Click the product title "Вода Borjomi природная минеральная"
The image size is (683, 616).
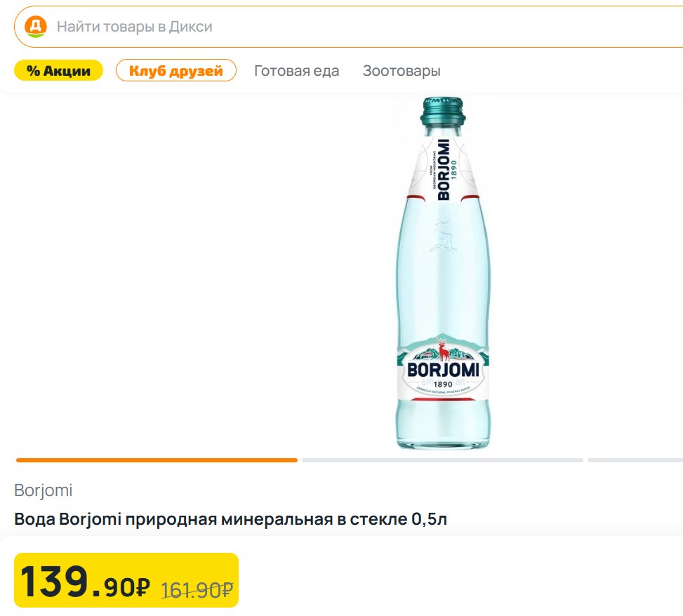(x=230, y=520)
